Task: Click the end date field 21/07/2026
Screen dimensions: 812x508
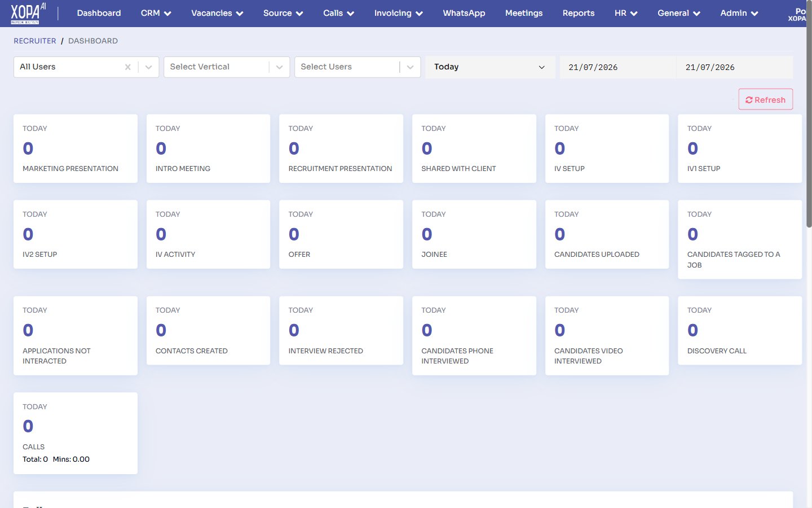Action: (x=735, y=67)
